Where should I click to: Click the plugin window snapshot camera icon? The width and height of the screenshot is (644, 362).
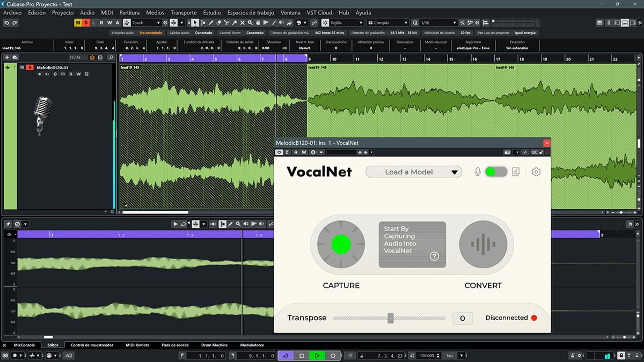(x=507, y=152)
